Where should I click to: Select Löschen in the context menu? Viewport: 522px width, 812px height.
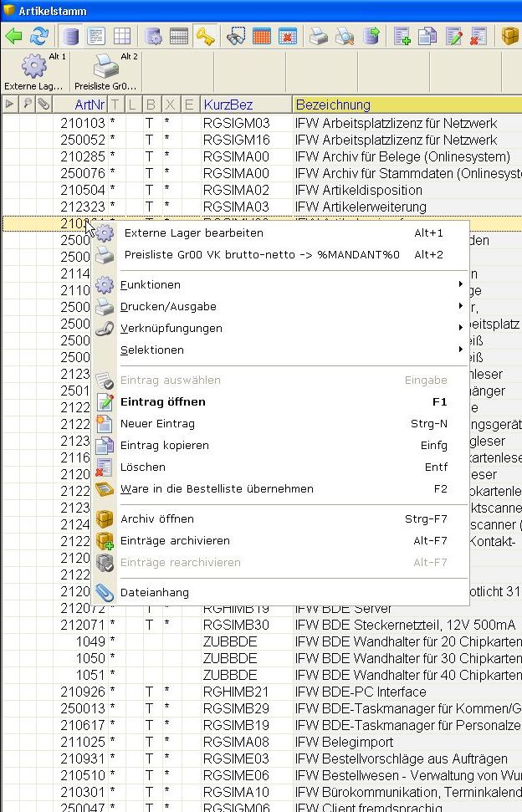point(143,467)
